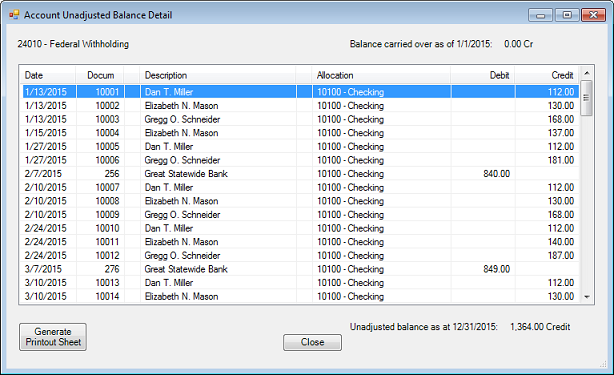Click the scrollbar up arrow
This screenshot has height=375, width=614.
click(587, 73)
